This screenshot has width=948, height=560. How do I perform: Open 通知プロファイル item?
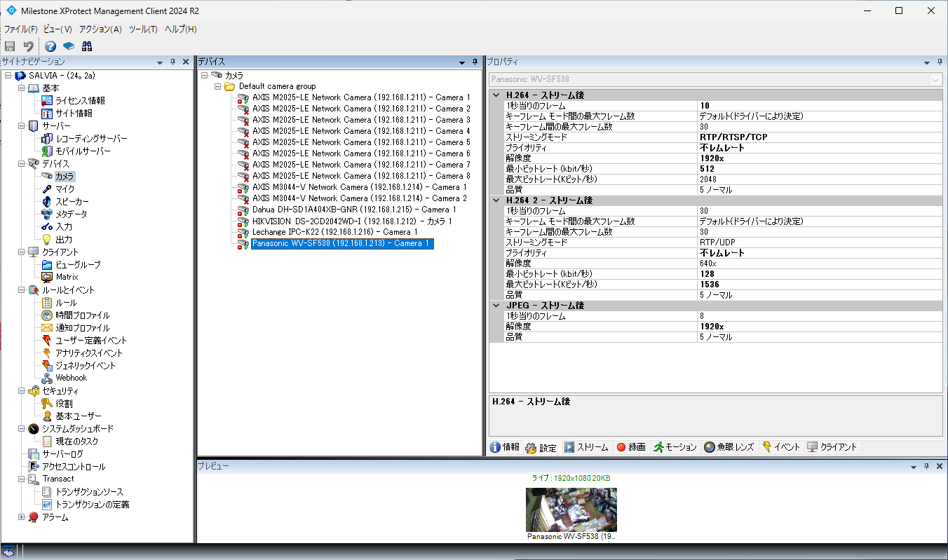click(82, 328)
